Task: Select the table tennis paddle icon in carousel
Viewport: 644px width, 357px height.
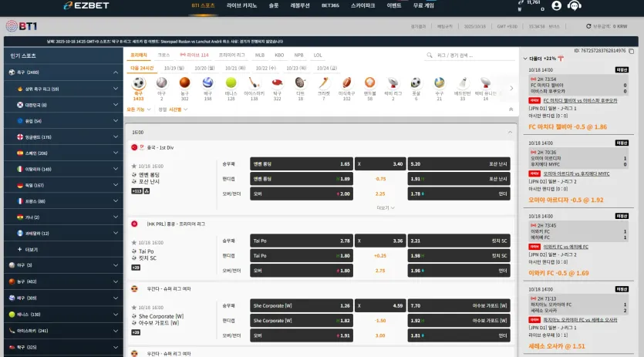Action: tap(277, 83)
